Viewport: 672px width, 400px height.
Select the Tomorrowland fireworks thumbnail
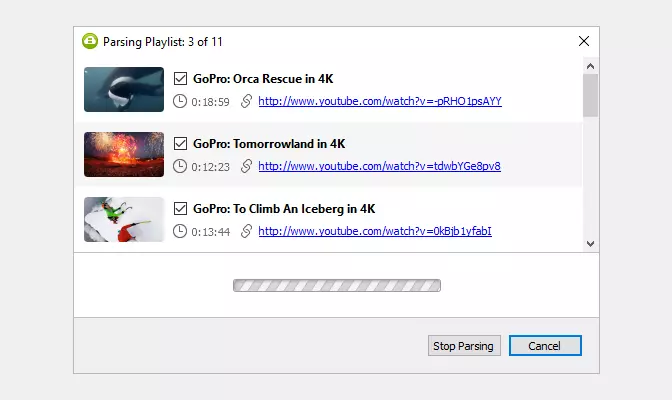click(x=124, y=154)
